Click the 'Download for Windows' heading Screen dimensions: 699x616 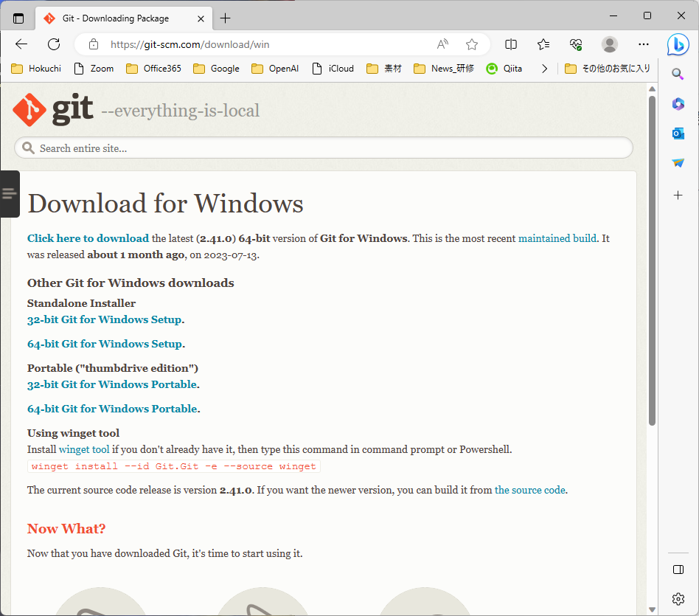165,204
